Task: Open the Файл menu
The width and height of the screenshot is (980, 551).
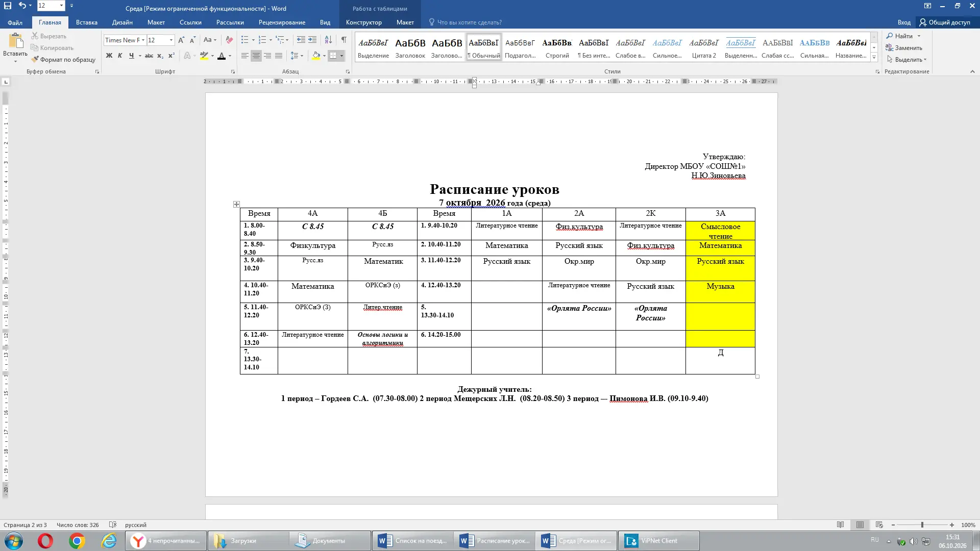Action: click(15, 22)
